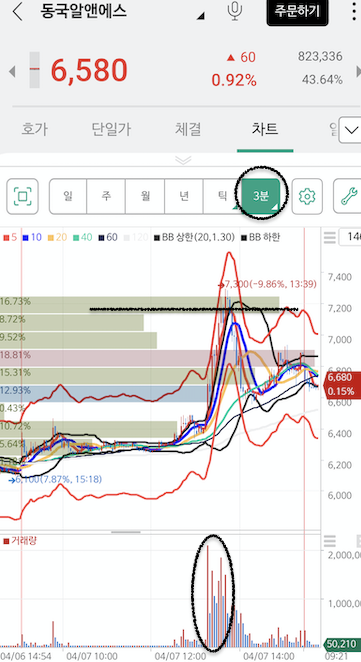Tap the 18.81% volume profile bar

coord(157,357)
